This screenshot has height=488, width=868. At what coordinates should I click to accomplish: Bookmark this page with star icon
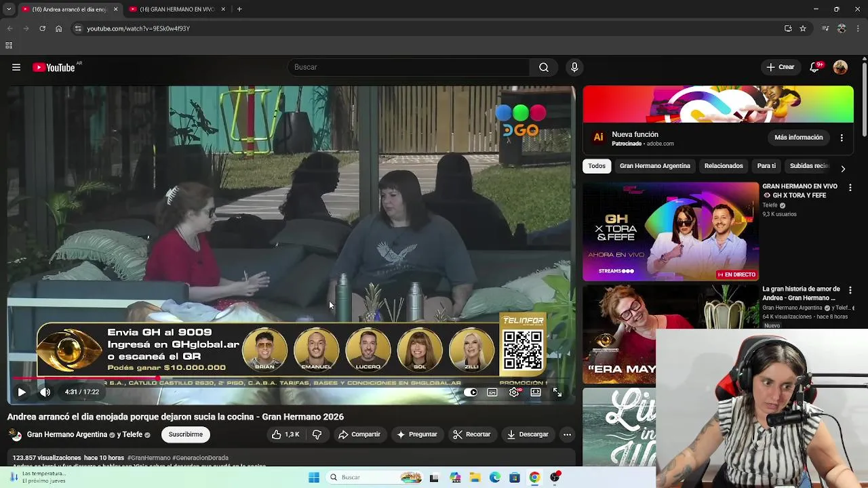pyautogui.click(x=803, y=28)
